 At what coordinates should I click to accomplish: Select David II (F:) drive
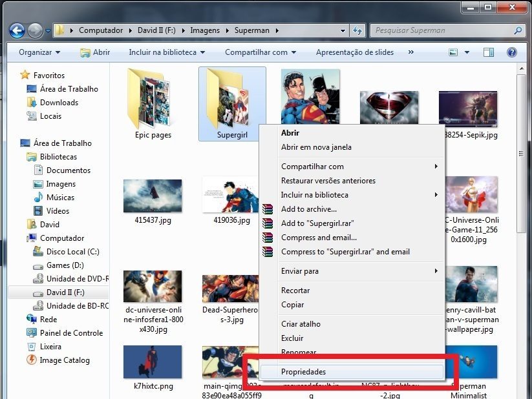pos(65,292)
